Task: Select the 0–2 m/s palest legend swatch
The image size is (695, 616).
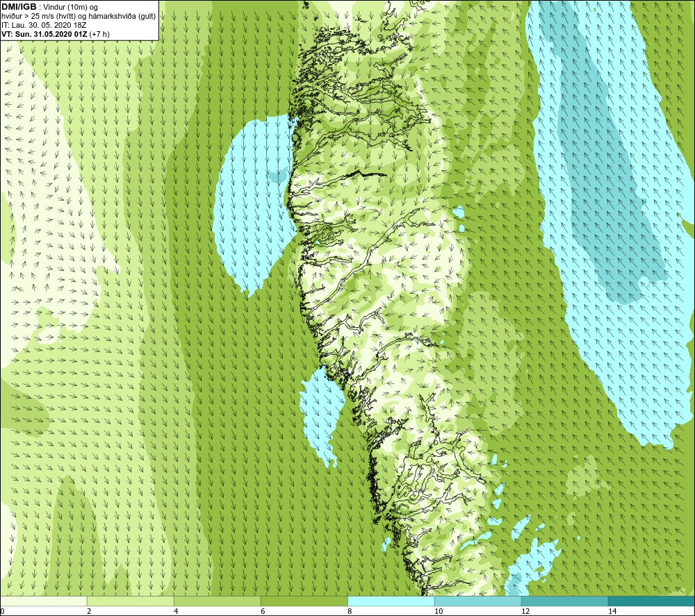Action: click(x=43, y=601)
